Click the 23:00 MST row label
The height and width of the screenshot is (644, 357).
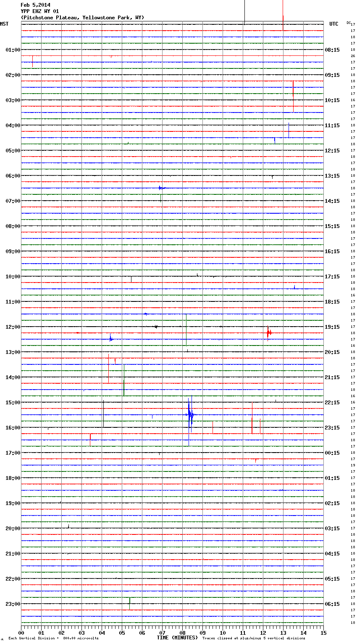click(13, 604)
